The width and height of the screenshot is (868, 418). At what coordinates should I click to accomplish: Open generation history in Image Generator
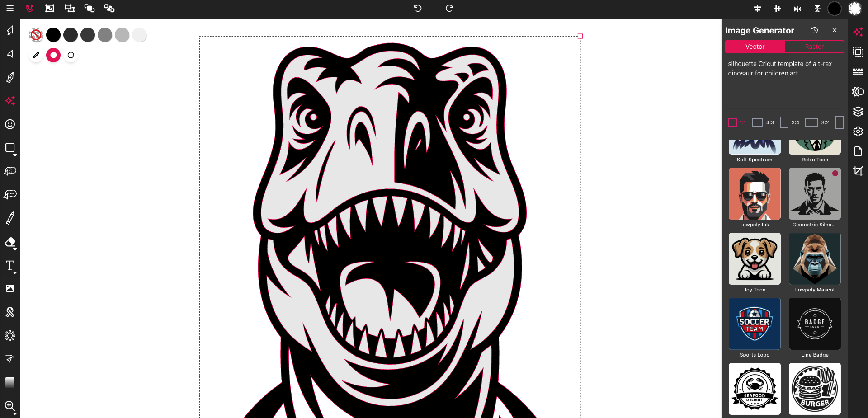(x=815, y=30)
